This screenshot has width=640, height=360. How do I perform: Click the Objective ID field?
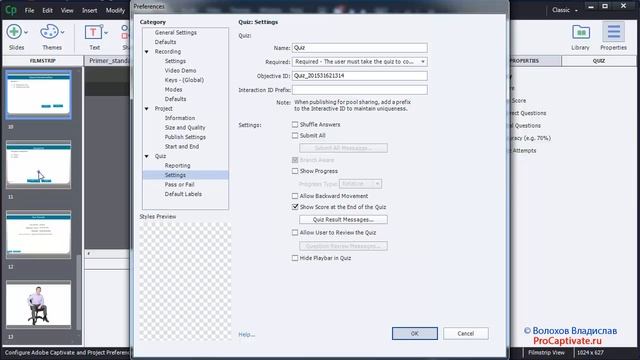pos(360,76)
